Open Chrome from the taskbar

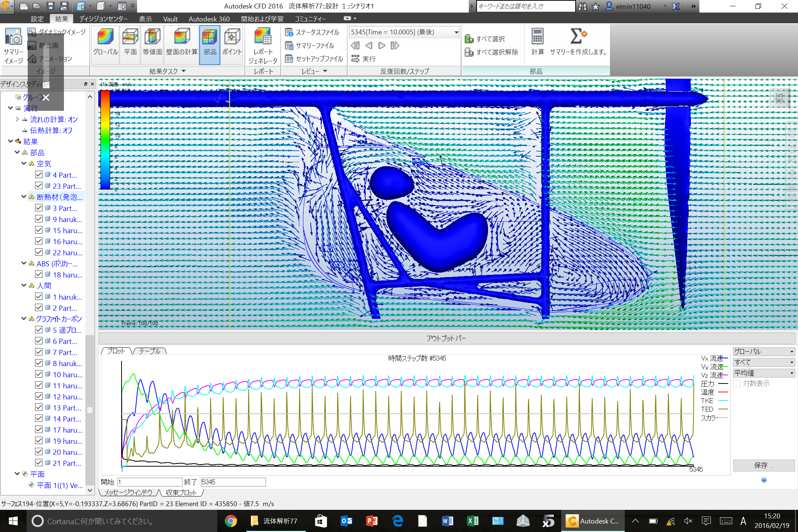[231, 521]
